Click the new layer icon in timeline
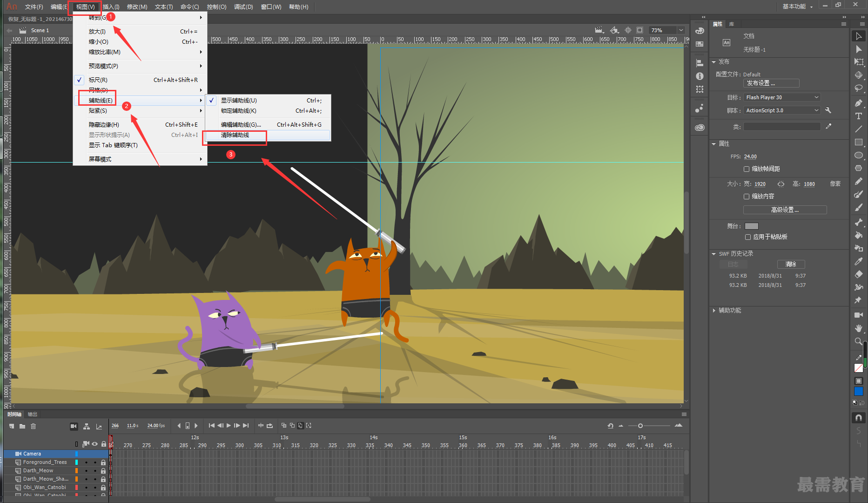This screenshot has height=503, width=868. pos(12,426)
